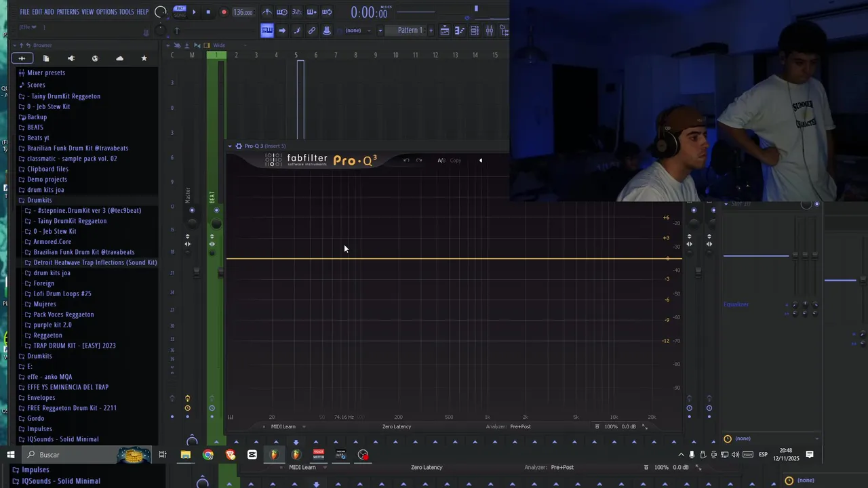Open the mixer view icon
This screenshot has height=488, width=868.
[490, 30]
